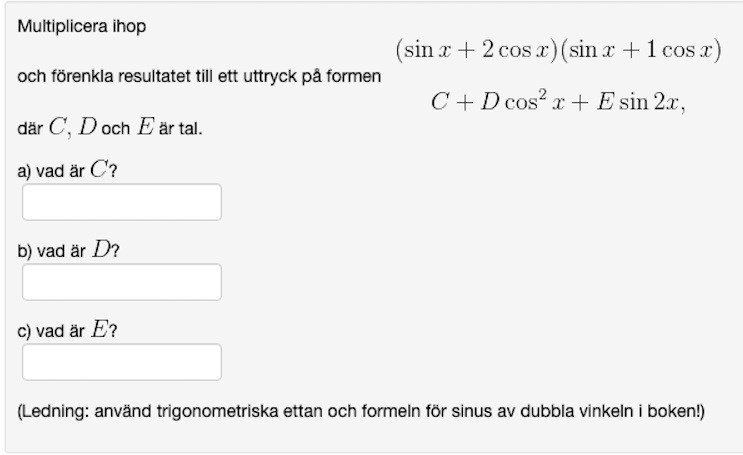Click the word 'formen' before the target expression
743x455 pixels.
pyautogui.click(x=356, y=77)
